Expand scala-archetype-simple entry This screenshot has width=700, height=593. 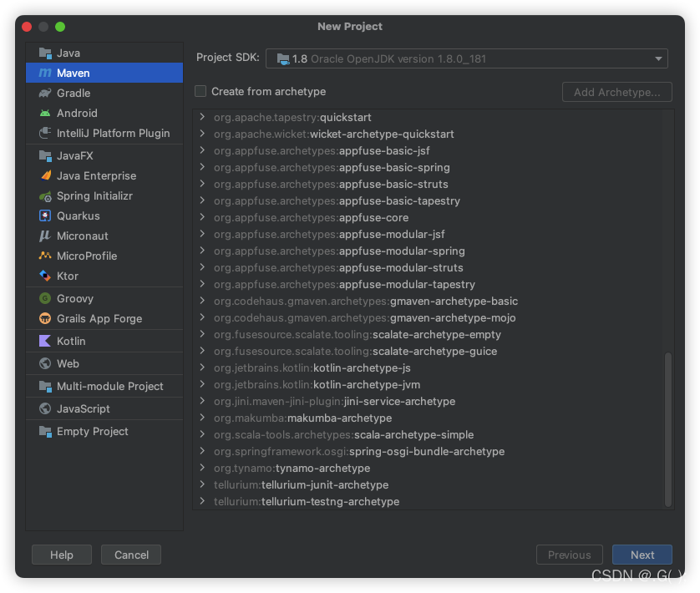(202, 434)
